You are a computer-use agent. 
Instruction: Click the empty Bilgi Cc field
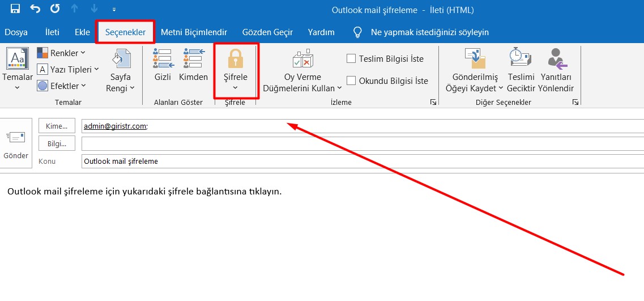tap(362, 143)
